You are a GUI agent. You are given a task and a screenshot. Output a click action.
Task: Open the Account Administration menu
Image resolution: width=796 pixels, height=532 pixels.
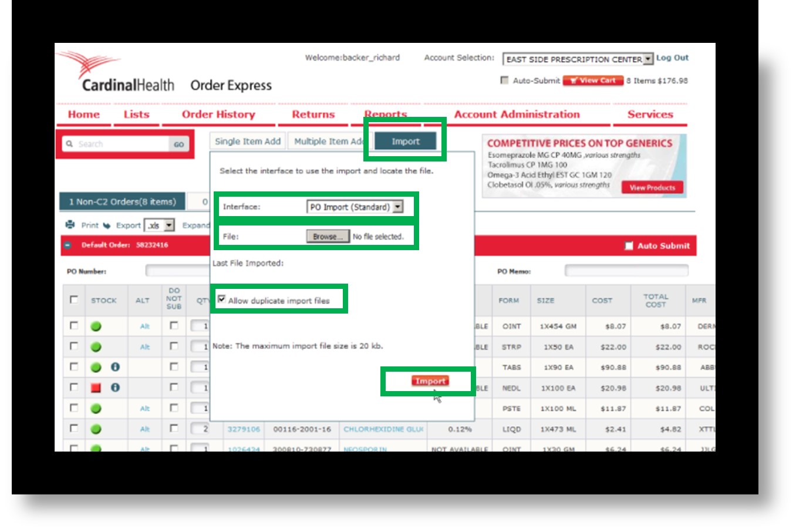(517, 115)
